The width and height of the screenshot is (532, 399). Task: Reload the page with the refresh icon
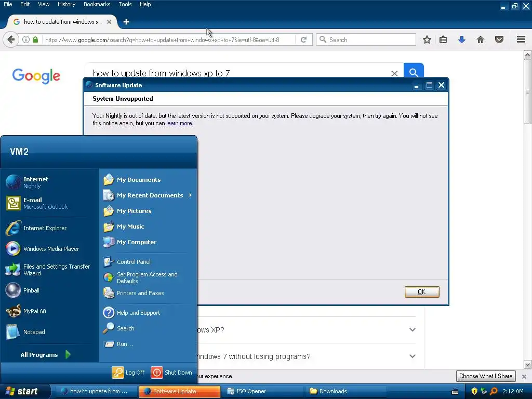click(303, 39)
